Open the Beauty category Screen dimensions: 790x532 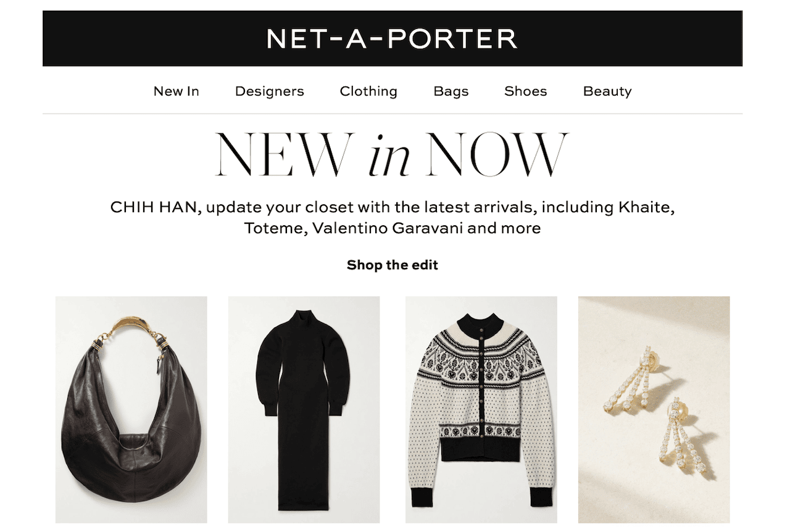point(607,91)
